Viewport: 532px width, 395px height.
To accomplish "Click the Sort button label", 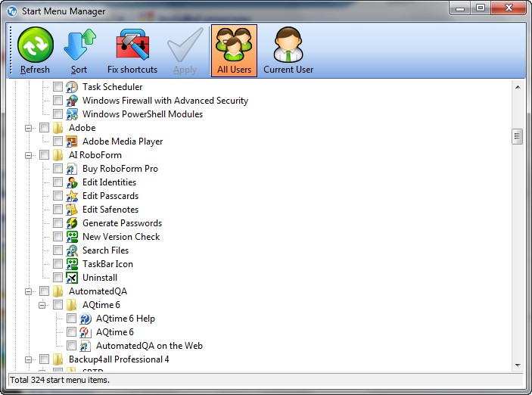I will (x=79, y=70).
